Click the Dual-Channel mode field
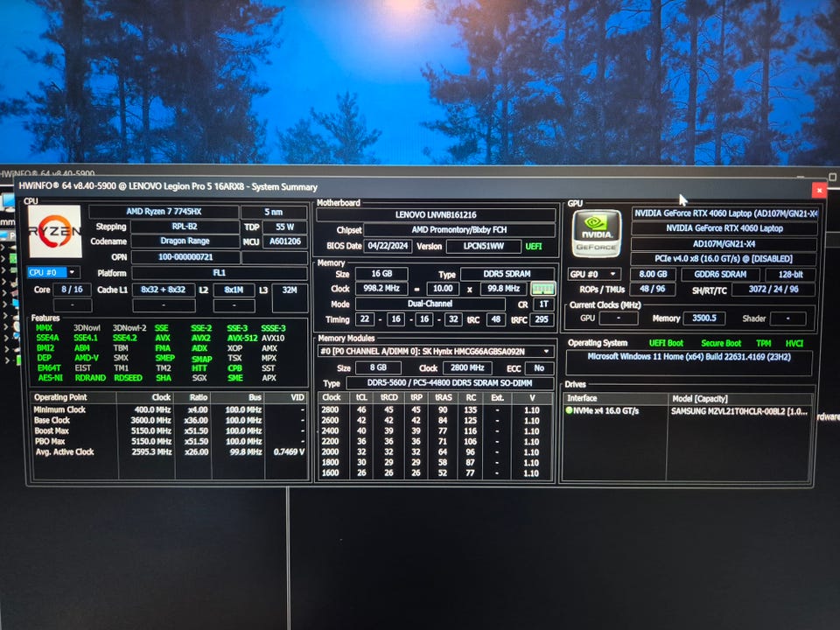 pos(430,304)
